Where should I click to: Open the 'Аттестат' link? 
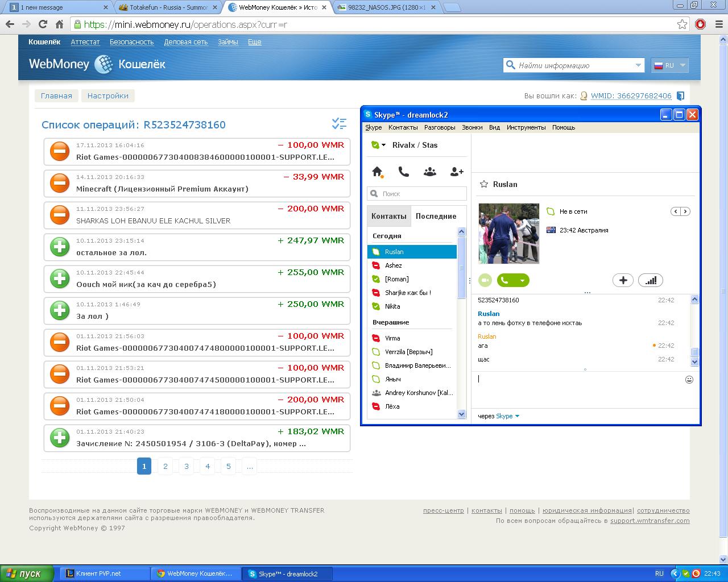pos(85,42)
